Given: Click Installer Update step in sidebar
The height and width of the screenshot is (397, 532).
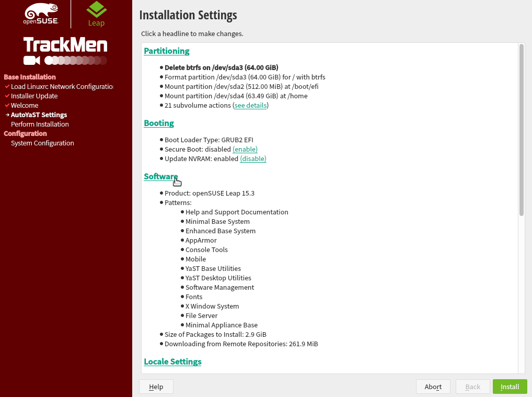Looking at the screenshot, I should pos(34,96).
